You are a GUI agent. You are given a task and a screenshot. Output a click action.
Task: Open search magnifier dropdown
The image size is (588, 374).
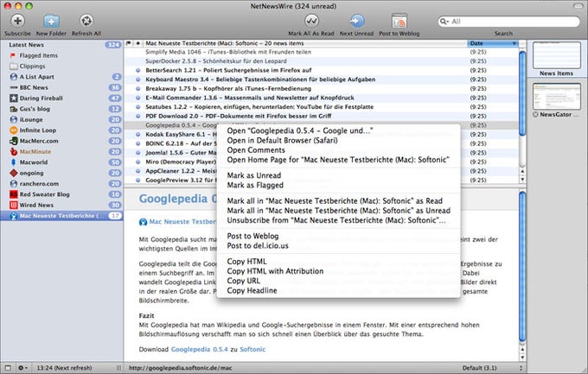(444, 22)
